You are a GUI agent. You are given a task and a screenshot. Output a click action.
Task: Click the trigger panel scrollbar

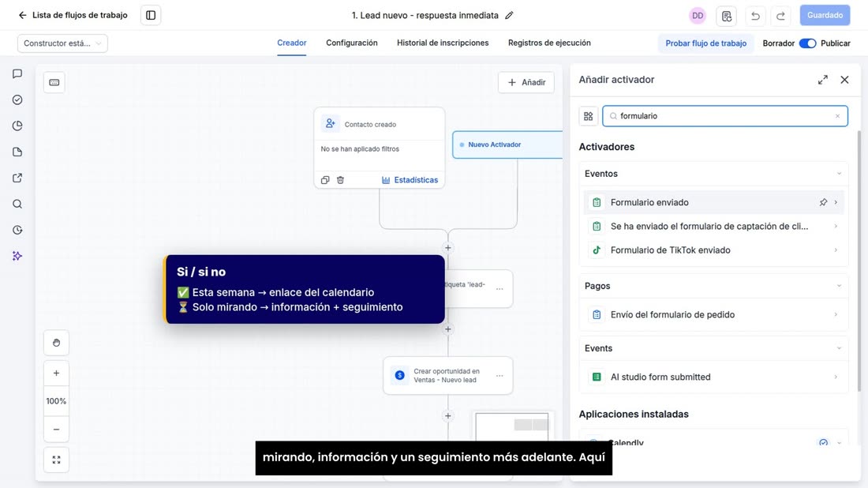coord(859,261)
